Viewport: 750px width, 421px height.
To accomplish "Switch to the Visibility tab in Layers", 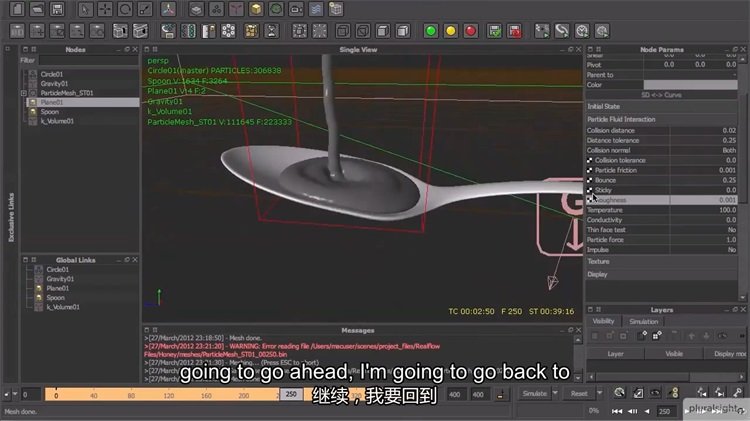I will (x=603, y=321).
